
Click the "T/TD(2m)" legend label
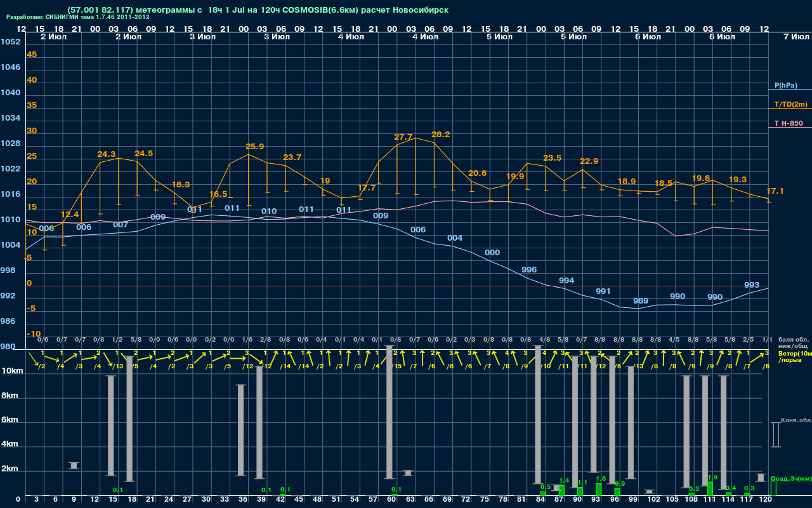(x=790, y=104)
